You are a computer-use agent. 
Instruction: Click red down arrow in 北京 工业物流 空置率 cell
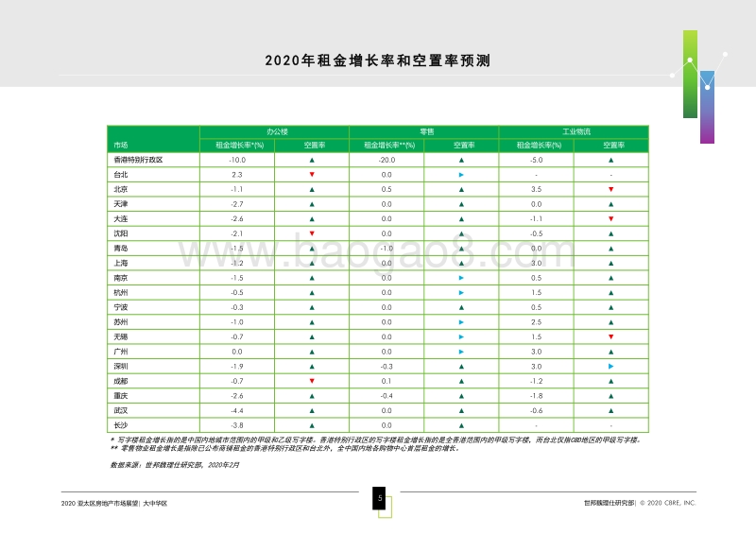[x=610, y=190]
